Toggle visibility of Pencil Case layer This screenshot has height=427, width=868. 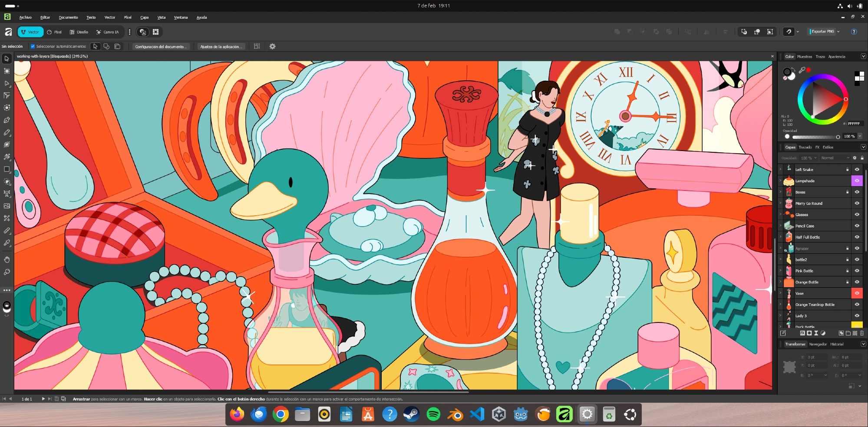pyautogui.click(x=857, y=226)
